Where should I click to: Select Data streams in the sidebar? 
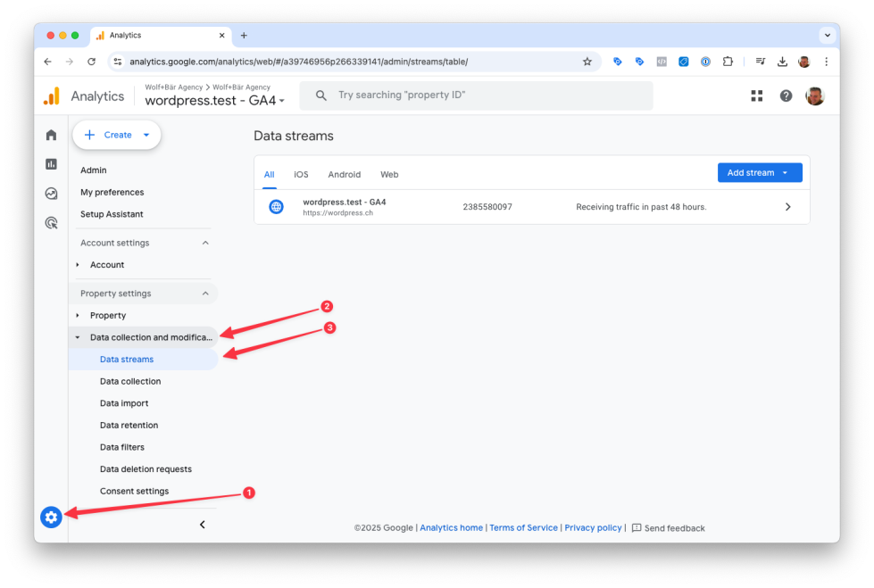143,360
